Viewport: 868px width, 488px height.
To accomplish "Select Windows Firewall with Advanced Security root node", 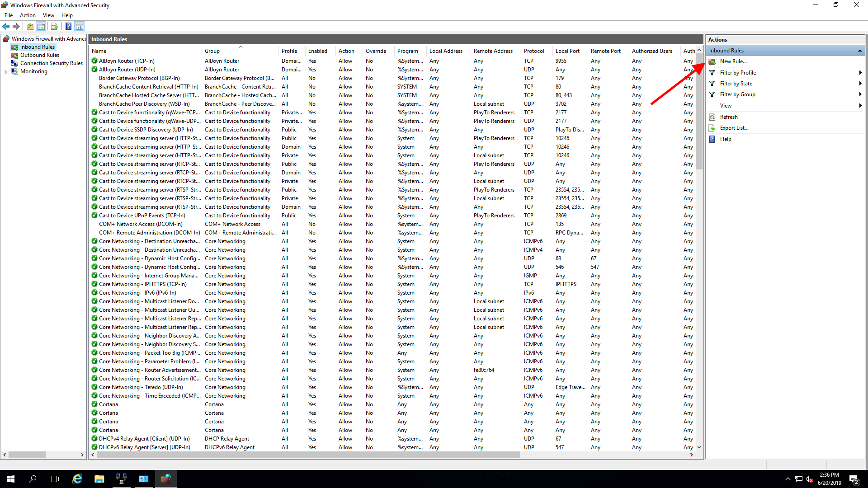I will (x=48, y=39).
